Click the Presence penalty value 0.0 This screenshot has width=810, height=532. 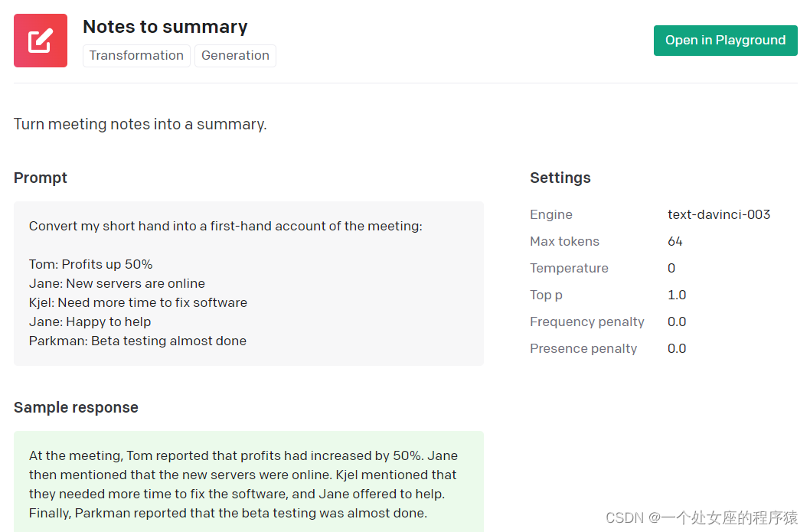[677, 349]
